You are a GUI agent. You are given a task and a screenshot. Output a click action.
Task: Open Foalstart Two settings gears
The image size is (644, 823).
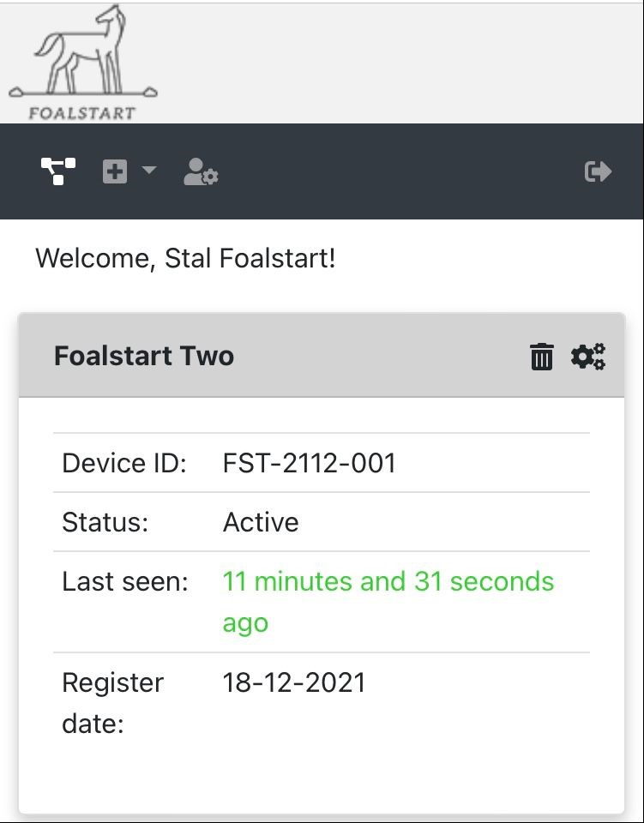(588, 357)
